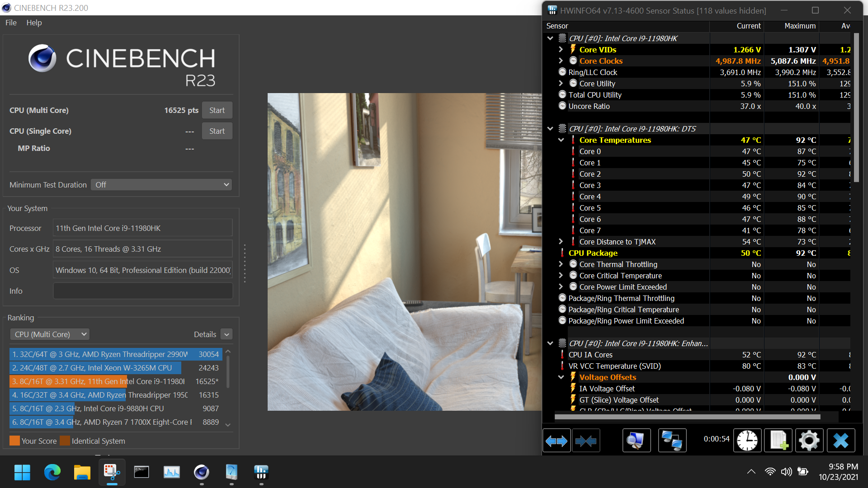The image size is (868, 488).
Task: Select IA Voltage Offset row
Action: 697,389
